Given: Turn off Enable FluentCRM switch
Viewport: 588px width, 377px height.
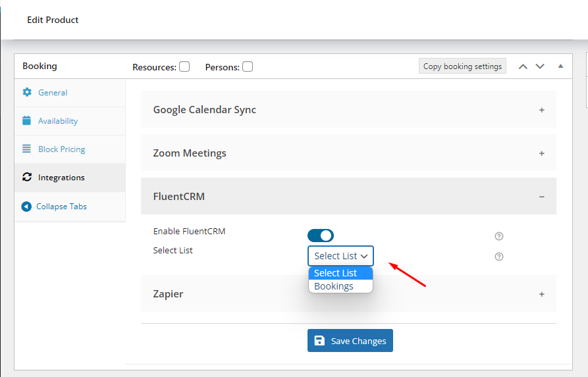Looking at the screenshot, I should (321, 236).
